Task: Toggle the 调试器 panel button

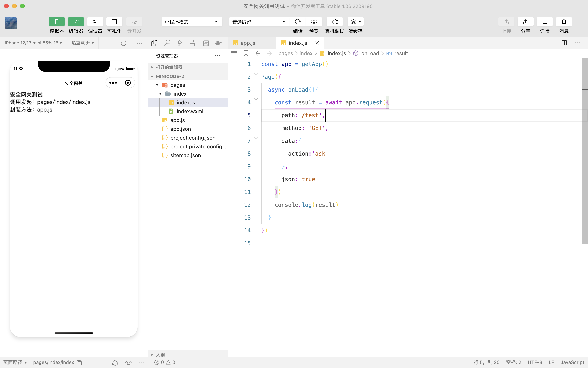Action: point(95,22)
